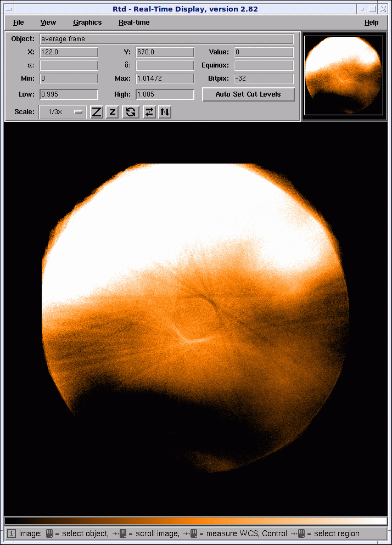Close the Rtd window
Image resolution: width=392 pixels, height=545 pixels.
click(383, 9)
